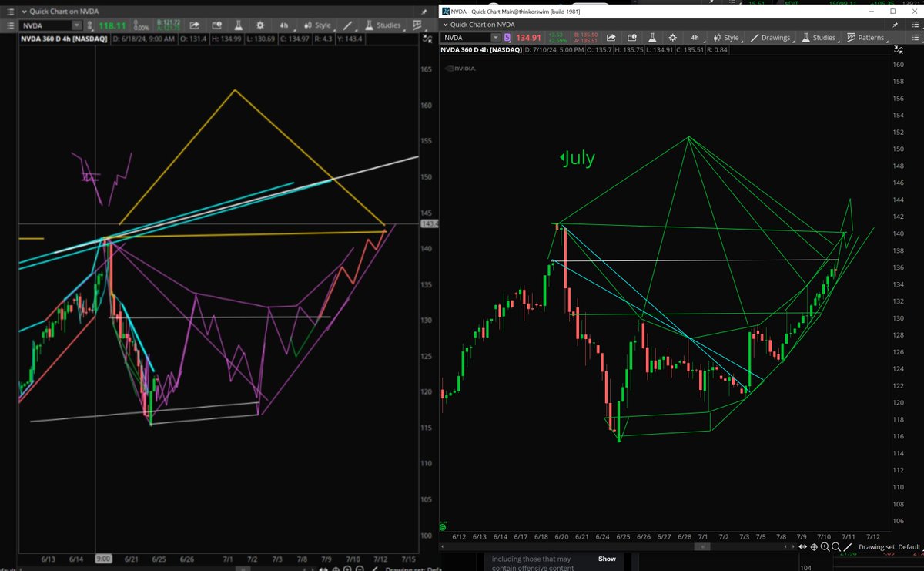Open the list menu icon in right Quick Chart header
Screen dimensions: 924x571
pyautogui.click(x=914, y=25)
